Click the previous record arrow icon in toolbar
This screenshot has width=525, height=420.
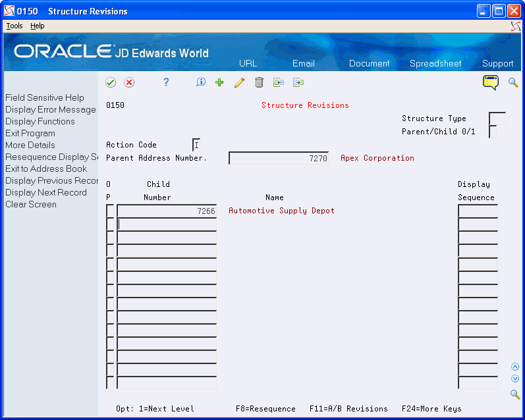(x=279, y=82)
